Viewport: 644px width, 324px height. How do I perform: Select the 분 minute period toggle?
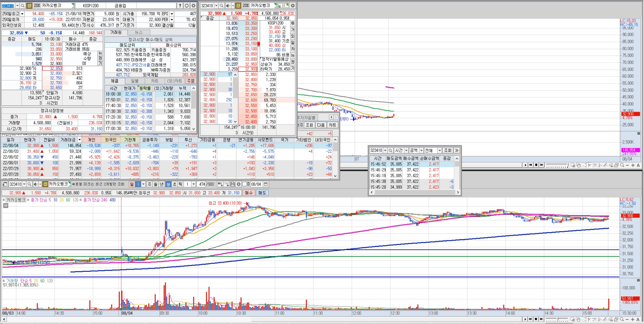168,184
